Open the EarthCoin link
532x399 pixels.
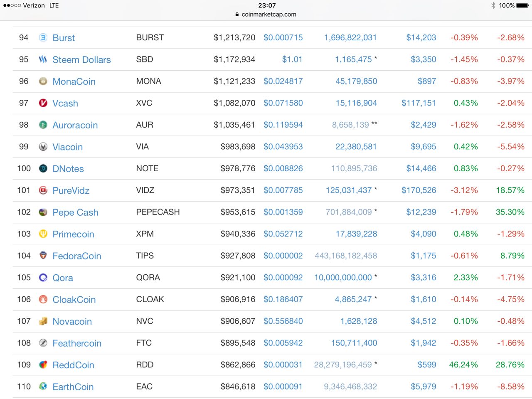click(73, 387)
